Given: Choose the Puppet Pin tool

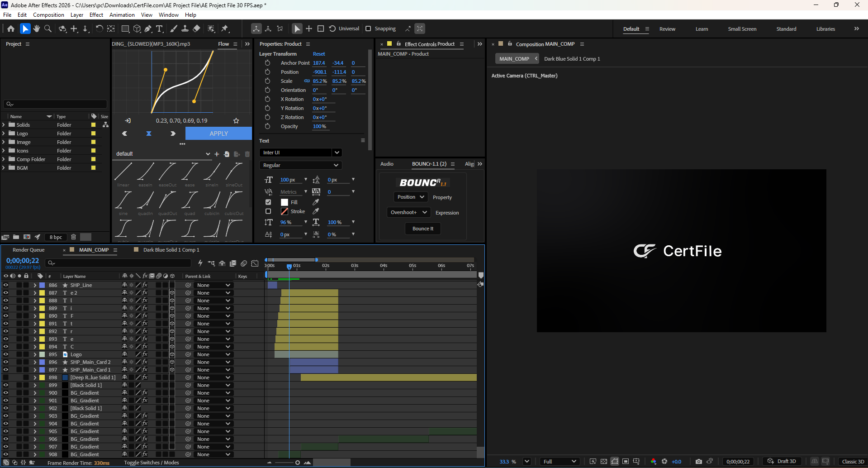Looking at the screenshot, I should [x=225, y=29].
